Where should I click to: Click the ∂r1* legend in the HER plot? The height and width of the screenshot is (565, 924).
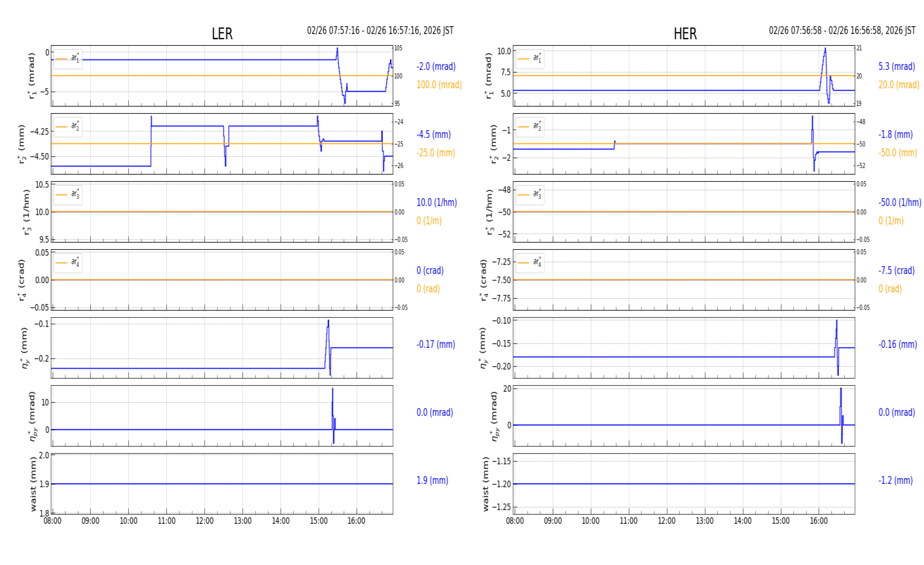tap(530, 59)
